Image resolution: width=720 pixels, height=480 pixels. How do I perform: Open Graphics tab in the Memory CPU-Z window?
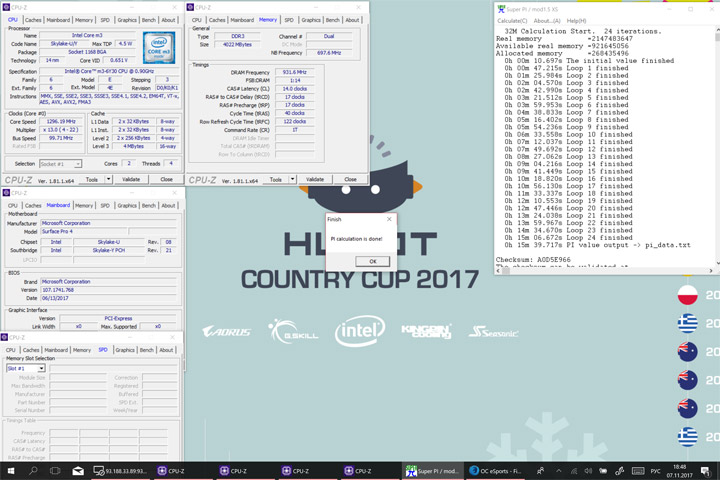point(311,20)
